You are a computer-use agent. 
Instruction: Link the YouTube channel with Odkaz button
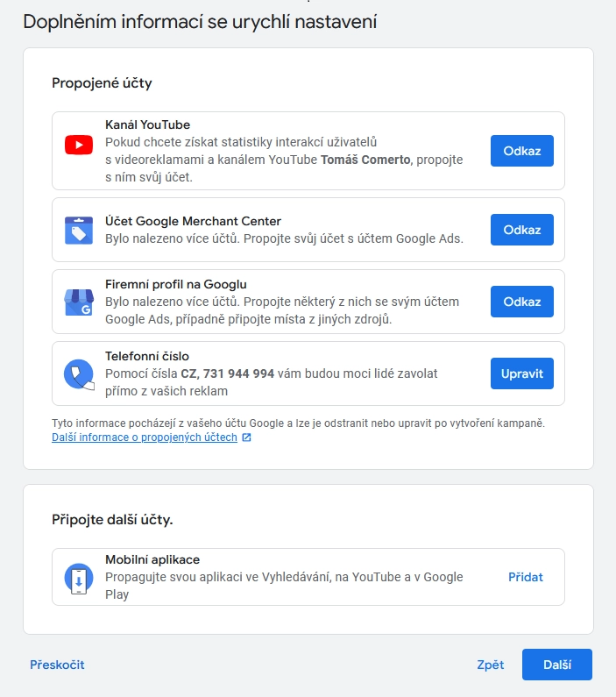(x=522, y=151)
